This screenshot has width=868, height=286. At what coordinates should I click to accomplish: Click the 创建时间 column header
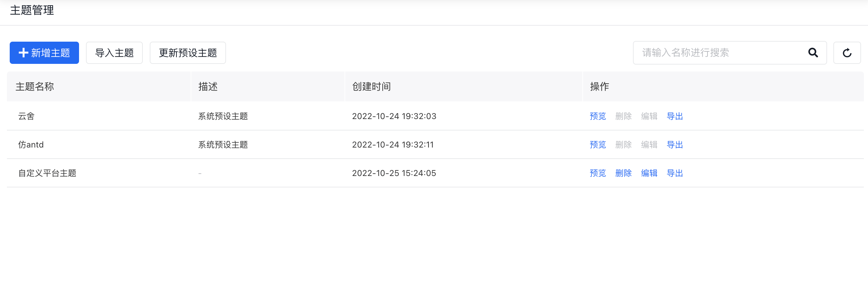tap(371, 86)
